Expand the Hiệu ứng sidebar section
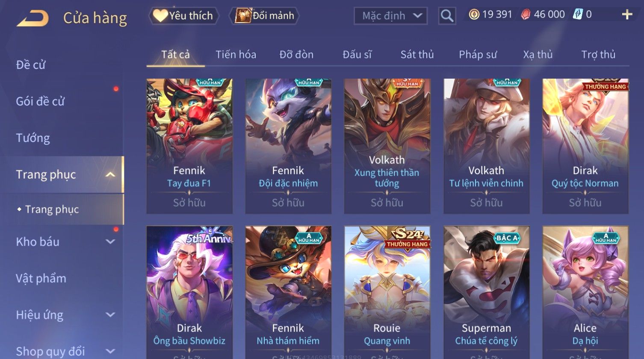The height and width of the screenshot is (359, 644). coord(110,315)
